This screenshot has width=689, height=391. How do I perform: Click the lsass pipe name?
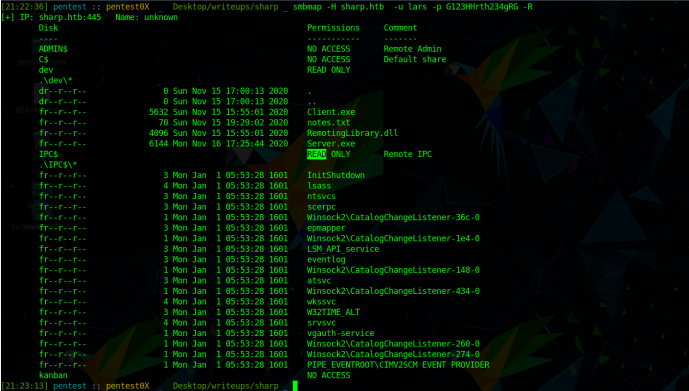coord(319,186)
